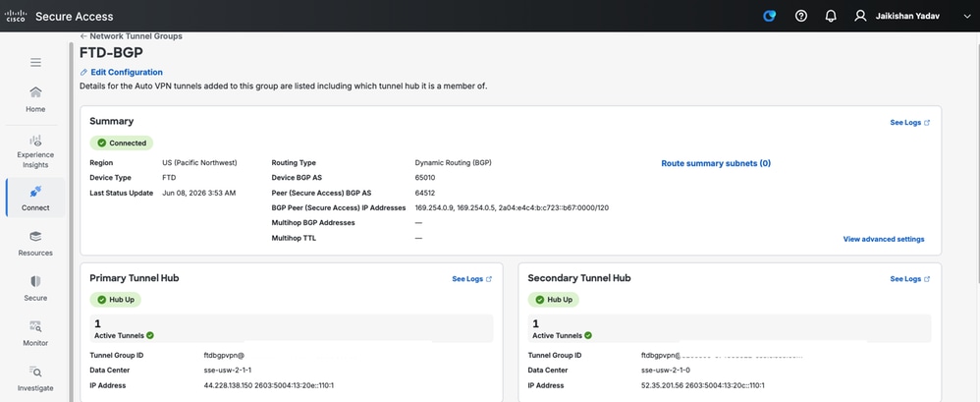Click the Primary Tunnel Hub 'Hub Up' badge
Image resolution: width=980 pixels, height=402 pixels.
116,300
